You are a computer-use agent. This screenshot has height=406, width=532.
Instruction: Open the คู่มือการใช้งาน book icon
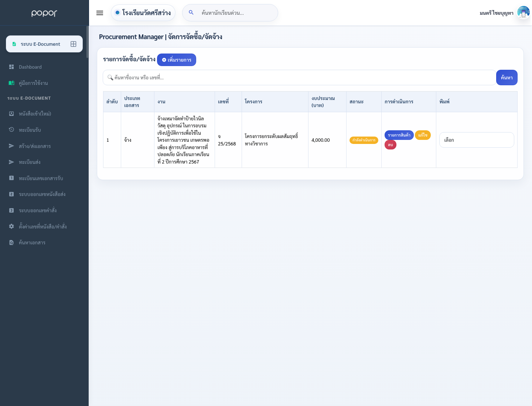tap(11, 83)
